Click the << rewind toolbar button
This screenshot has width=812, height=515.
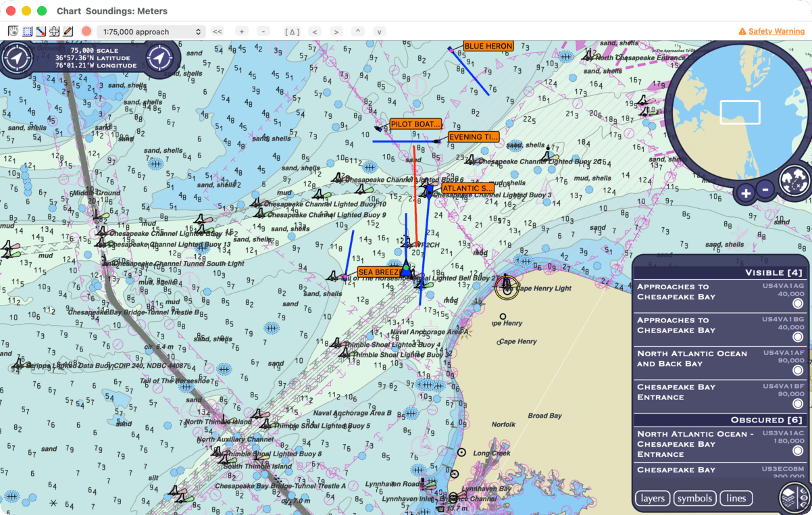pyautogui.click(x=217, y=32)
